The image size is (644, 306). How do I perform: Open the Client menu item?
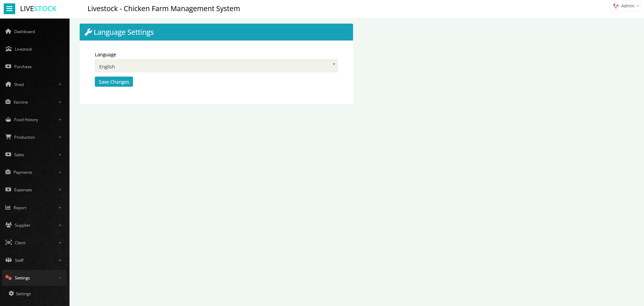pos(20,243)
